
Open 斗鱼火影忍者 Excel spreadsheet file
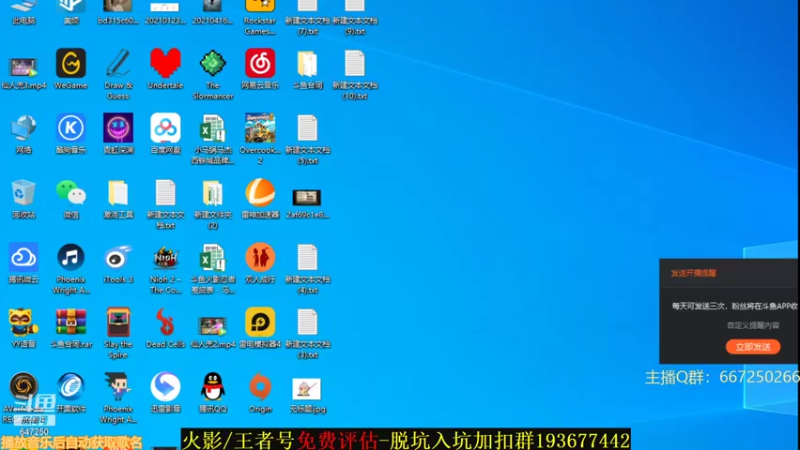pos(213,257)
